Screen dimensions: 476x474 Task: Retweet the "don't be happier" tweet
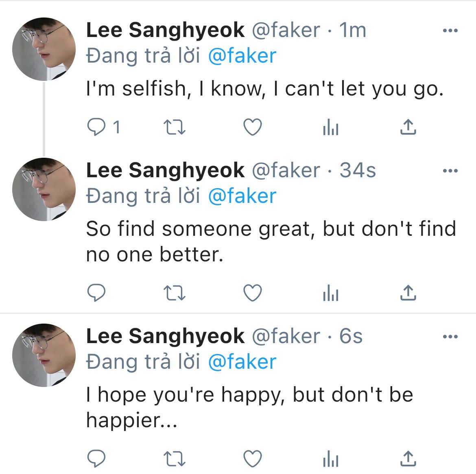pyautogui.click(x=174, y=459)
